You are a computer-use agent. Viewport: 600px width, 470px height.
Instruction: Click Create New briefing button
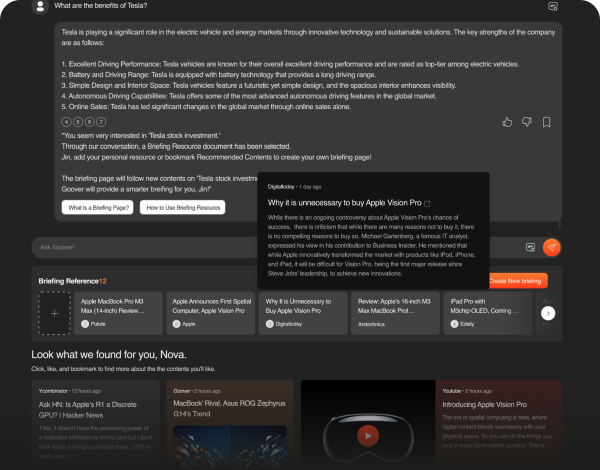[518, 281]
